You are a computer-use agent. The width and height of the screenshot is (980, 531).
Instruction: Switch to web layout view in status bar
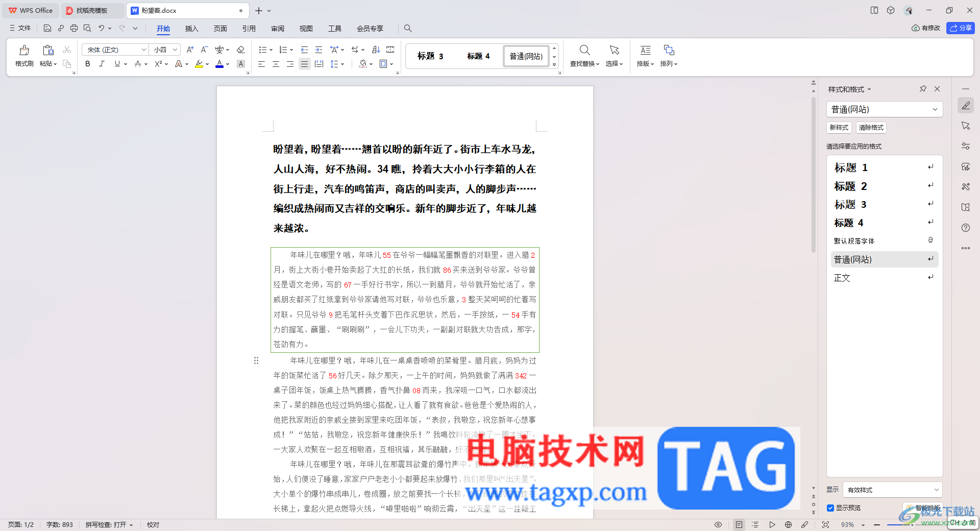pyautogui.click(x=788, y=524)
